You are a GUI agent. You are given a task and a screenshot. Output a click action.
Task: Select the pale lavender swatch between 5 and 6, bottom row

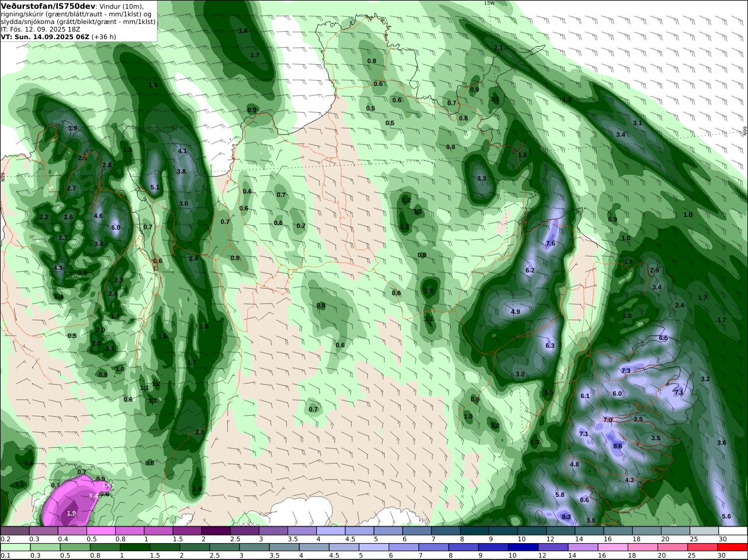click(374, 547)
